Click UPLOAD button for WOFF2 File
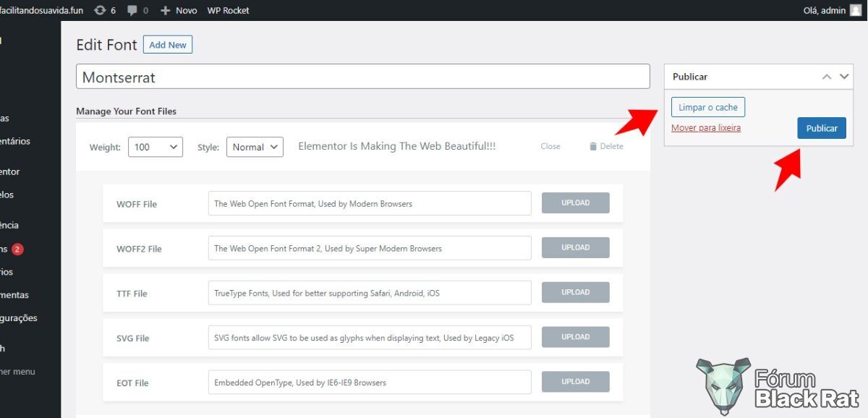Screen dimensions: 868x418 [x=576, y=247]
